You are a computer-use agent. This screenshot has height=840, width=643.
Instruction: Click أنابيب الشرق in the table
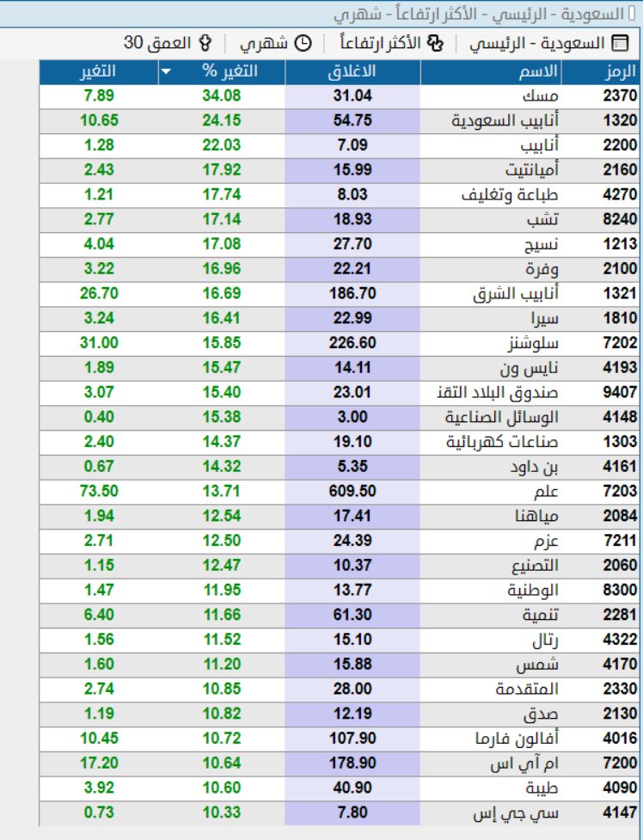516,293
